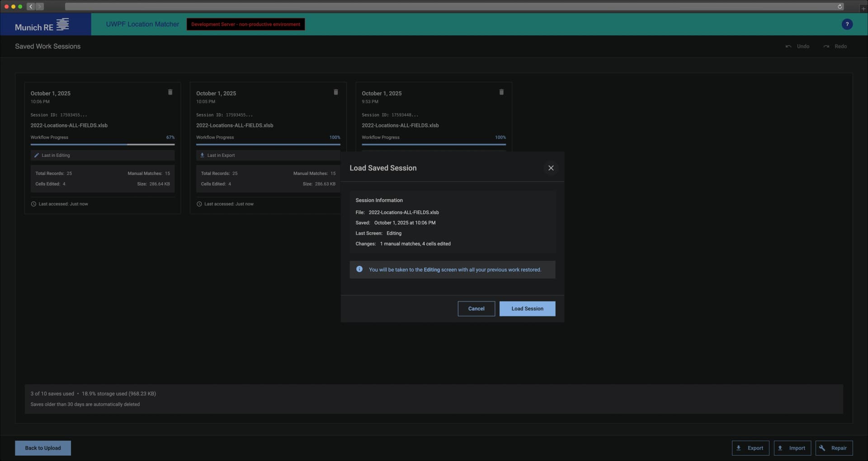
Task: Click the Load Session button
Action: 527,309
